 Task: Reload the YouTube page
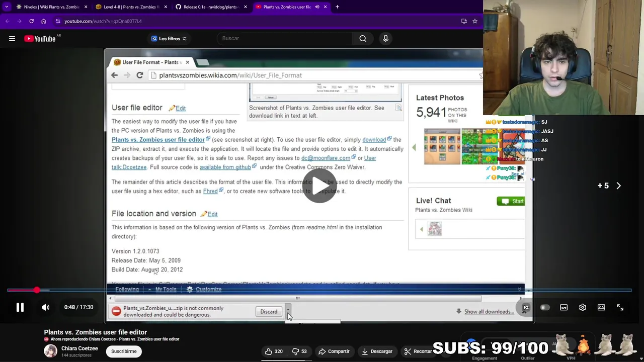31,21
